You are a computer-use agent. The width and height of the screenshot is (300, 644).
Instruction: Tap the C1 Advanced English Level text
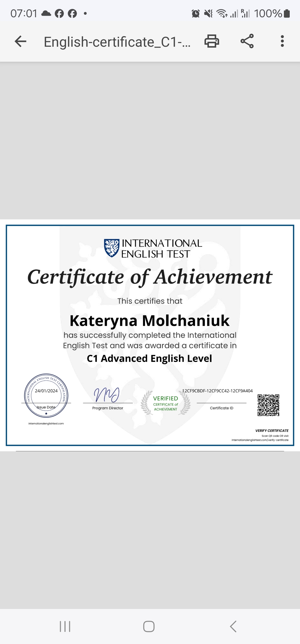coord(149,358)
